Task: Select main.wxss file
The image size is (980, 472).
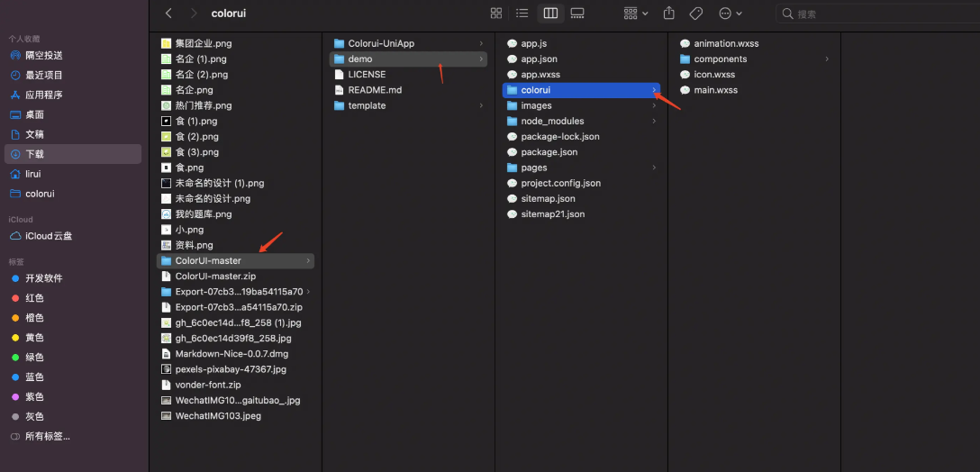Action: [755, 90]
